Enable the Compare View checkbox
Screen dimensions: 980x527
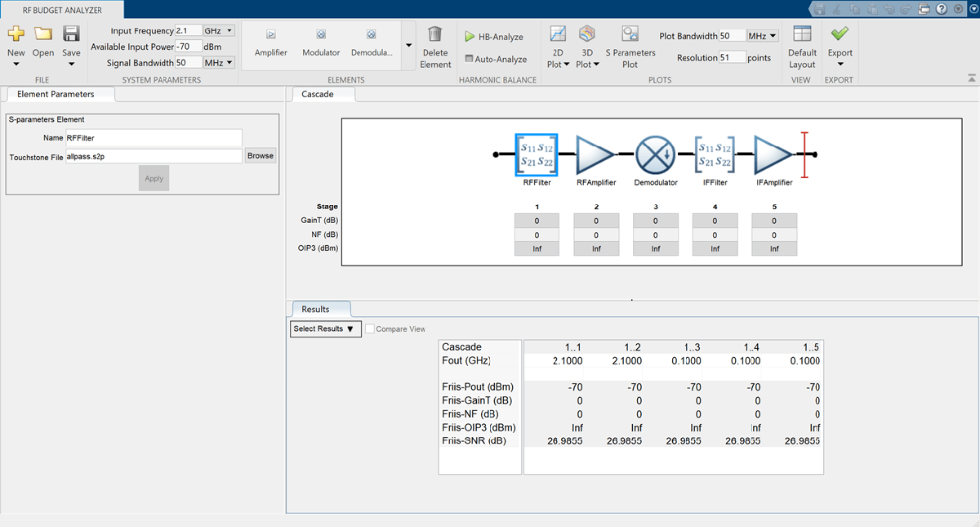371,329
